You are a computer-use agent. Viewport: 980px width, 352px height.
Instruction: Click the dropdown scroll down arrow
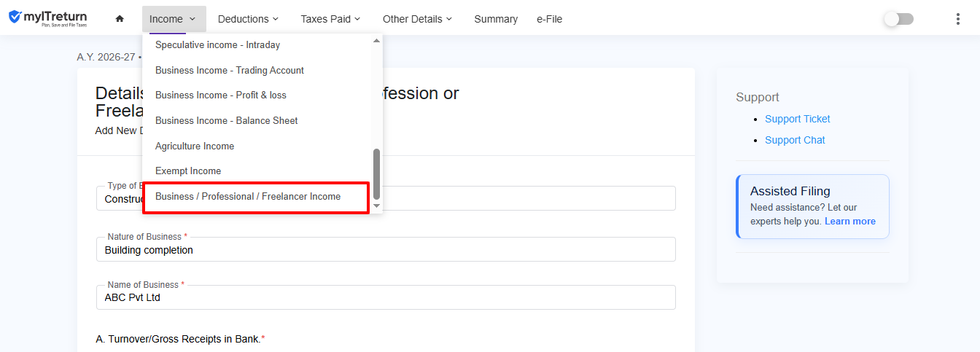click(x=377, y=206)
